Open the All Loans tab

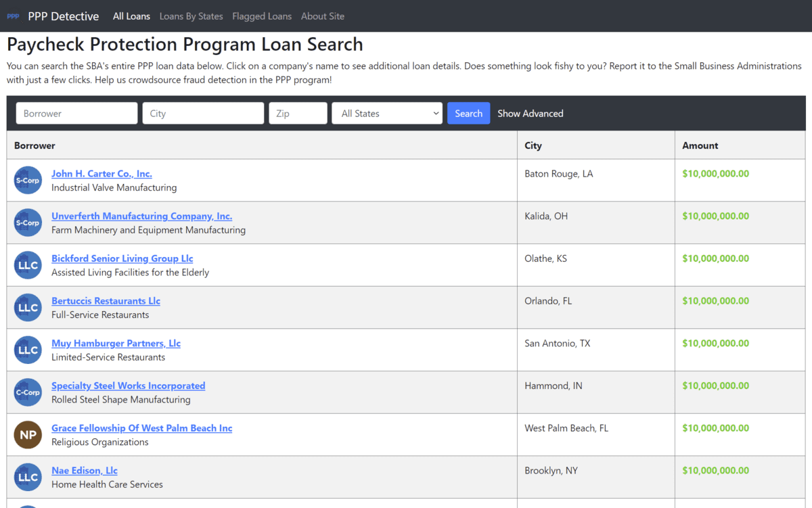(131, 16)
